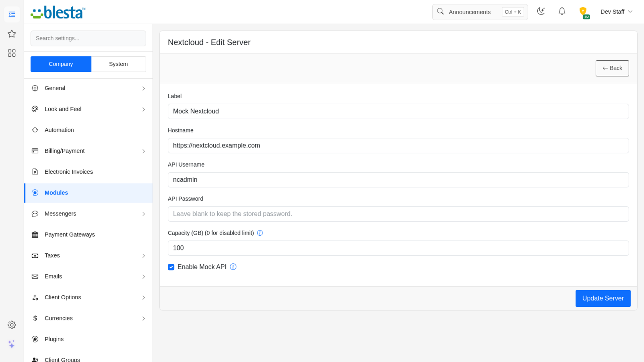Click the Enable Mock API label text
644x362 pixels.
pyautogui.click(x=202, y=267)
